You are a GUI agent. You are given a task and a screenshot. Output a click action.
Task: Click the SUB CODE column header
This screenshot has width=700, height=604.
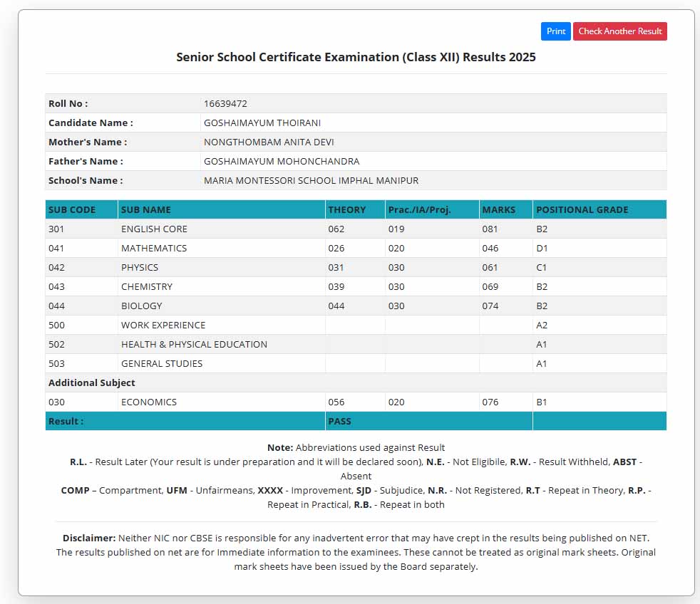pos(71,210)
